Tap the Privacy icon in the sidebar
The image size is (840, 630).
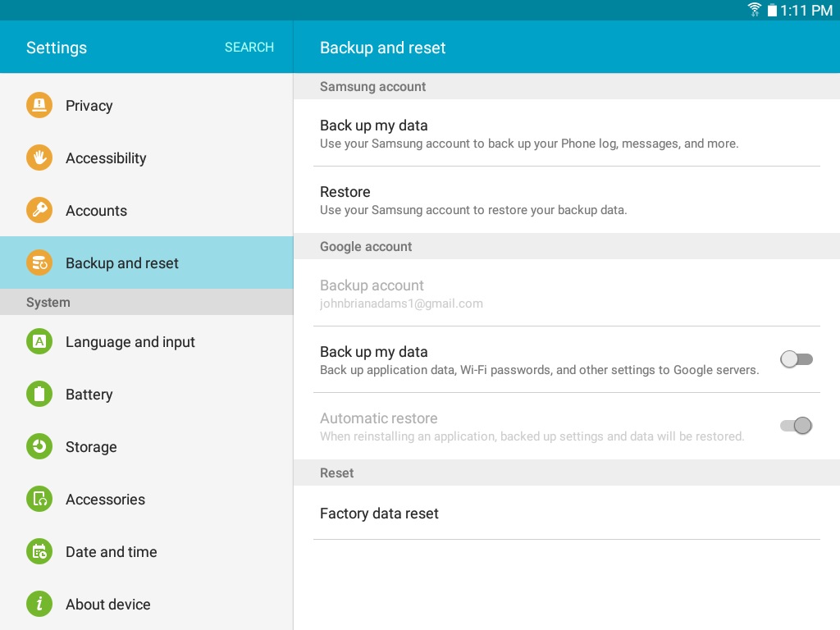39,105
